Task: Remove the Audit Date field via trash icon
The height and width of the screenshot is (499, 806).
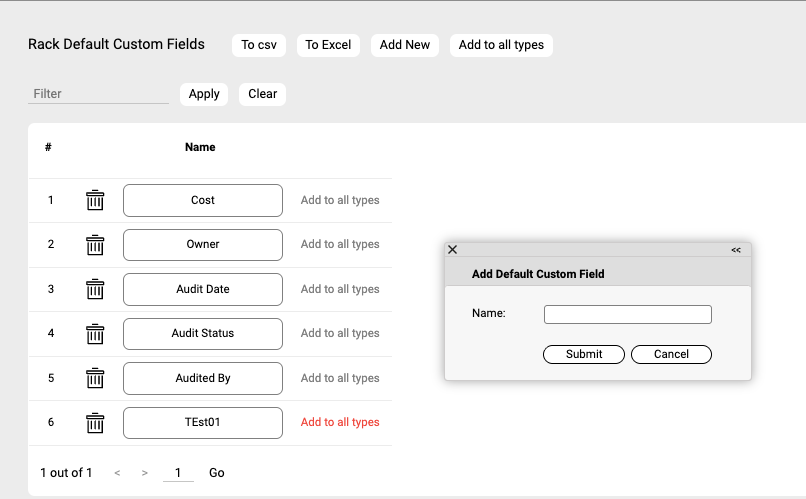Action: point(95,289)
